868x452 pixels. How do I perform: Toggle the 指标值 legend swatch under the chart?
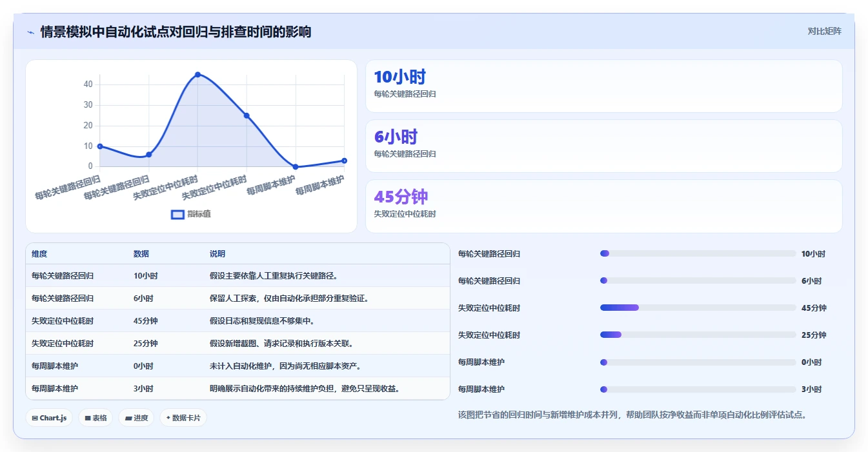[177, 214]
